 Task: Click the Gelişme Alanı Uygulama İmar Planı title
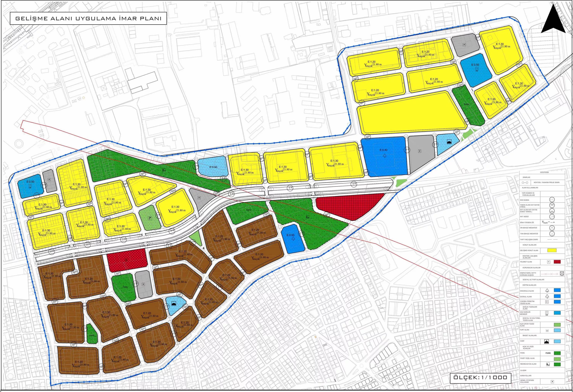88,19
